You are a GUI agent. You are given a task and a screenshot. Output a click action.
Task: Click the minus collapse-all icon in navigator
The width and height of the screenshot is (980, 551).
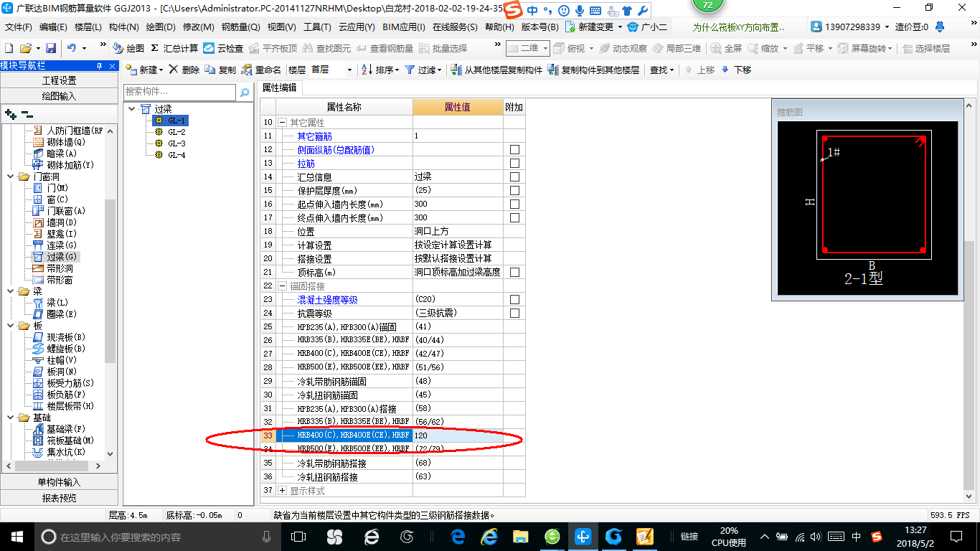coord(27,114)
